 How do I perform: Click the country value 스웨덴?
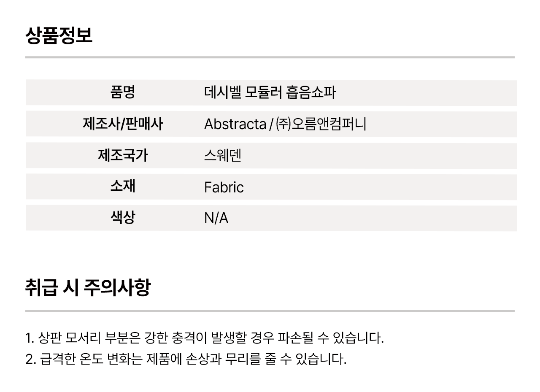pos(222,156)
